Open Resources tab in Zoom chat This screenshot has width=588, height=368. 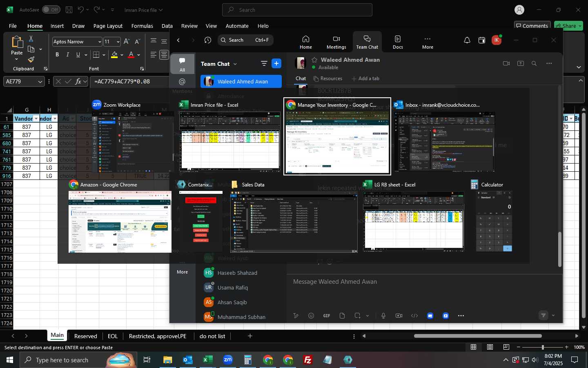pos(327,79)
